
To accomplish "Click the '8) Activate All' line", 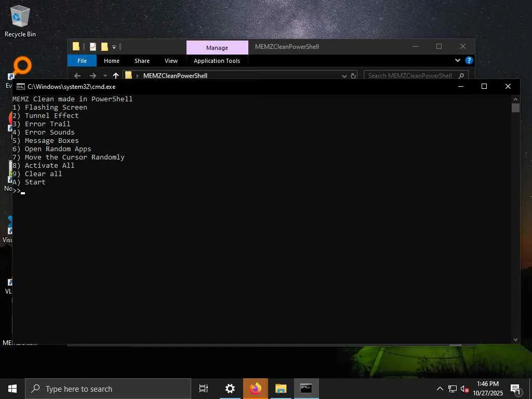I will [x=44, y=166].
